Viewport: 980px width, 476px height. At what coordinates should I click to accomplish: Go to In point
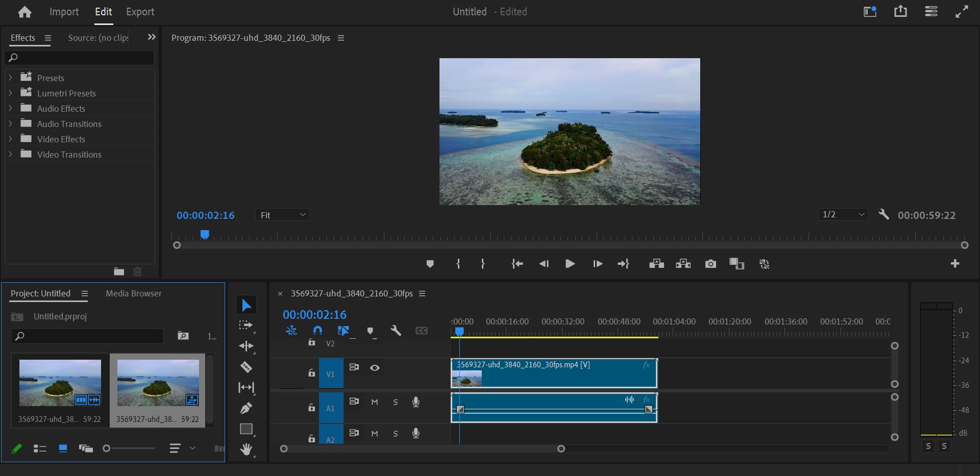pyautogui.click(x=517, y=264)
